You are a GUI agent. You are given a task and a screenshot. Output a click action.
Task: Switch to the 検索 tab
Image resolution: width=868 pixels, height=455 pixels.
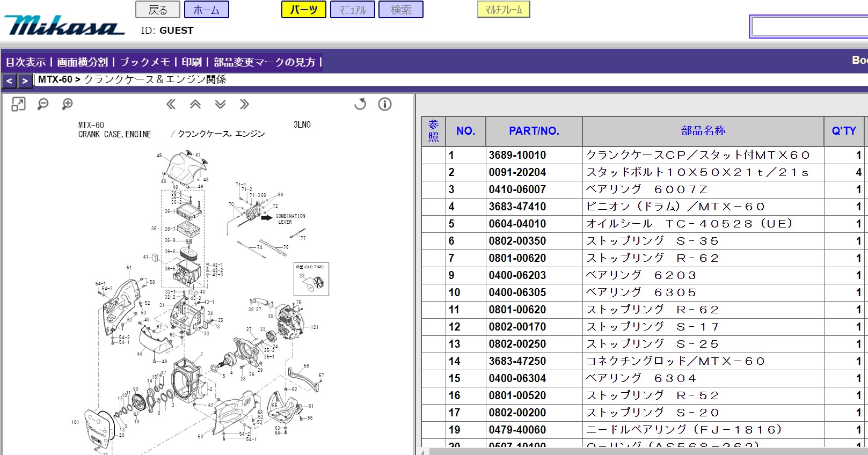(x=401, y=10)
